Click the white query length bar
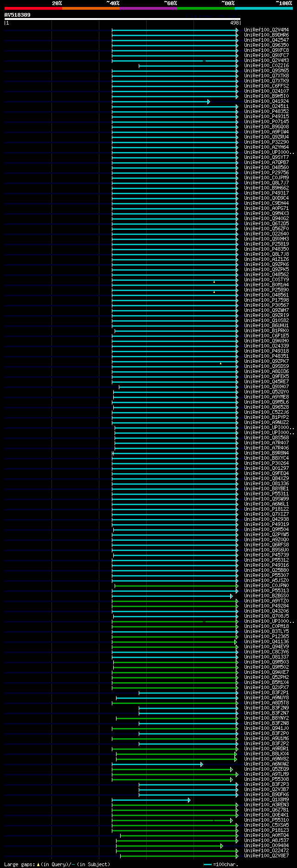The height and width of the screenshot is (868, 297). point(122,19)
